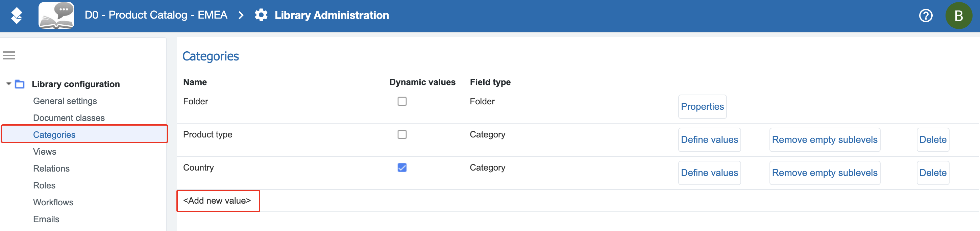Click Folder field type cell

coord(482,101)
